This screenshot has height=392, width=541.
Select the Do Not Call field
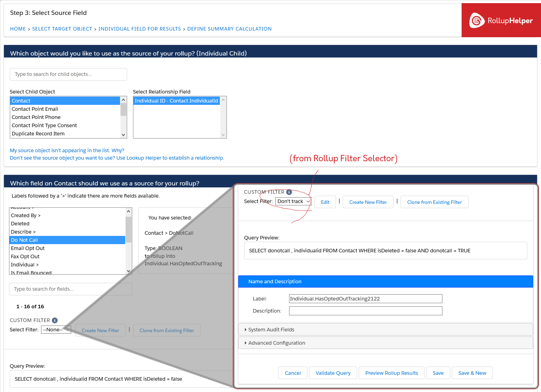pos(67,240)
